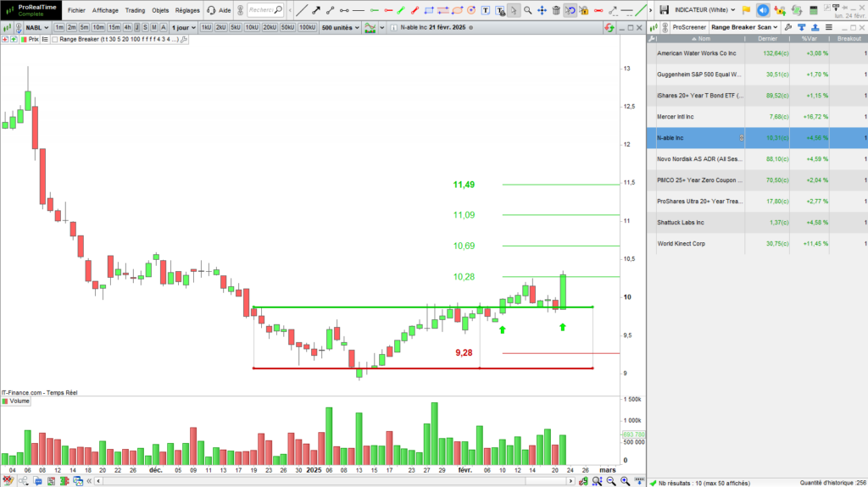The width and height of the screenshot is (868, 487).
Task: Select the horizontal line tool
Action: [359, 10]
